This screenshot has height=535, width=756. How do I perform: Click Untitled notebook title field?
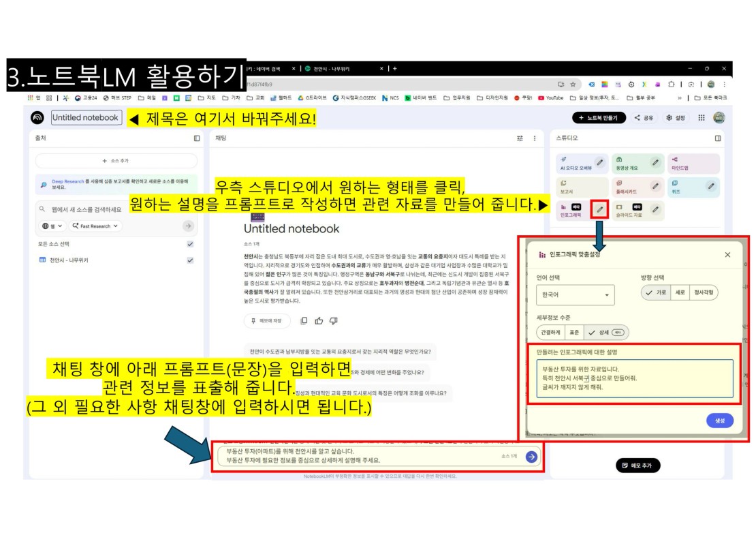[x=85, y=118]
